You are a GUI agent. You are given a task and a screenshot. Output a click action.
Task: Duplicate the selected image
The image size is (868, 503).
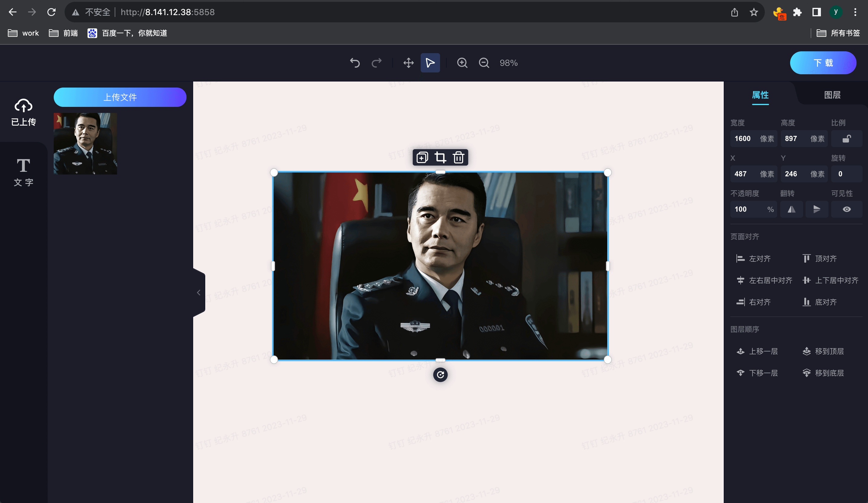pos(422,157)
